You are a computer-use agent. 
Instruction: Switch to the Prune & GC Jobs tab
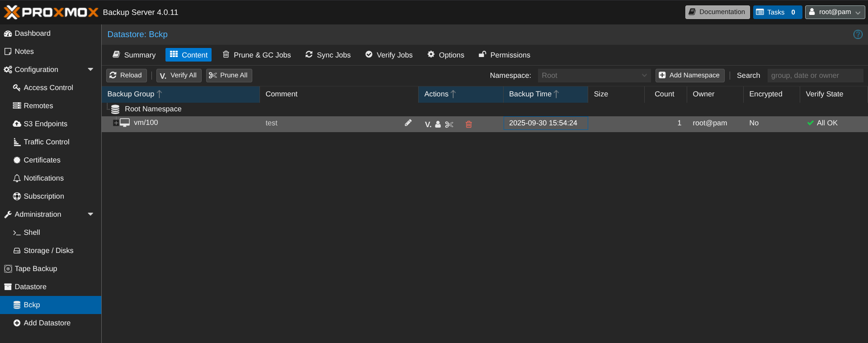click(257, 55)
